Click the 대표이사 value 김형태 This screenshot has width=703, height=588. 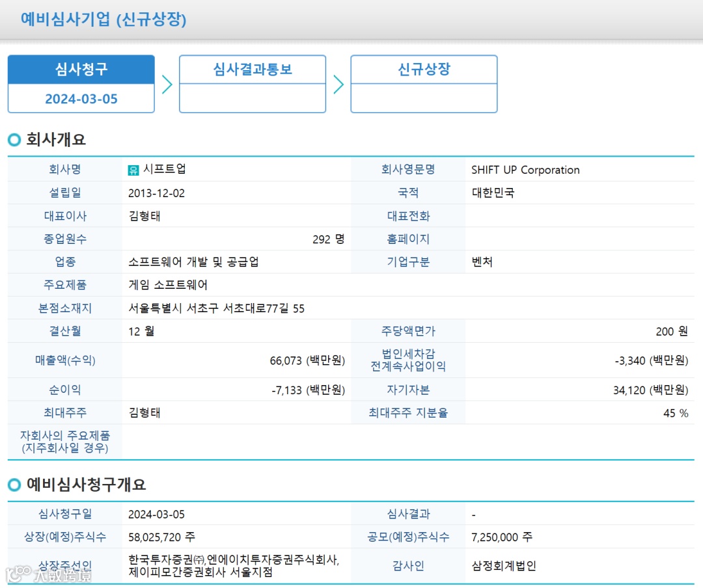tap(145, 216)
